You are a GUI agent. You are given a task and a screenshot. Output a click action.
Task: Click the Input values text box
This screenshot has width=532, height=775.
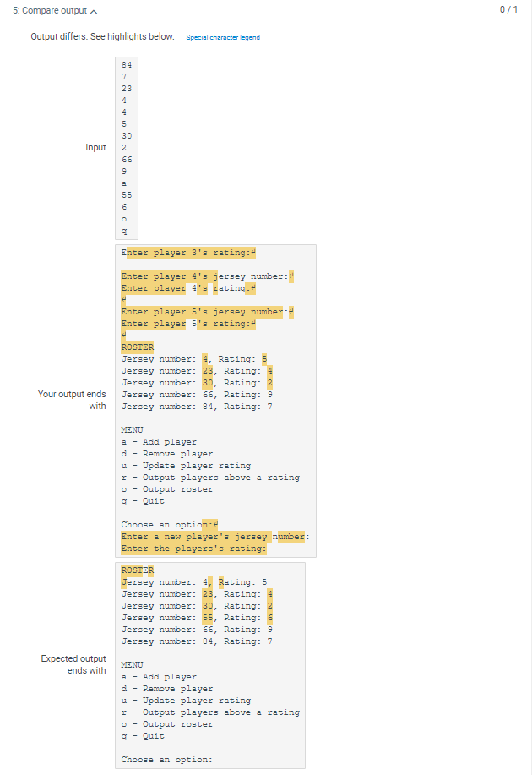coord(127,148)
